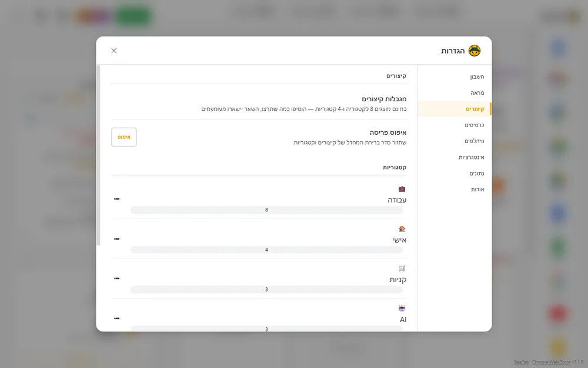Click the איפוס reset button
The height and width of the screenshot is (368, 588).
tap(123, 137)
